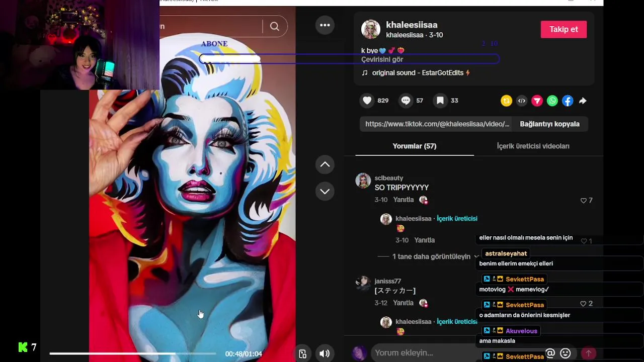Viewport: 644px width, 362px height.
Task: Reply to janisss77's comment via Yanıtla
Action: [404, 303]
